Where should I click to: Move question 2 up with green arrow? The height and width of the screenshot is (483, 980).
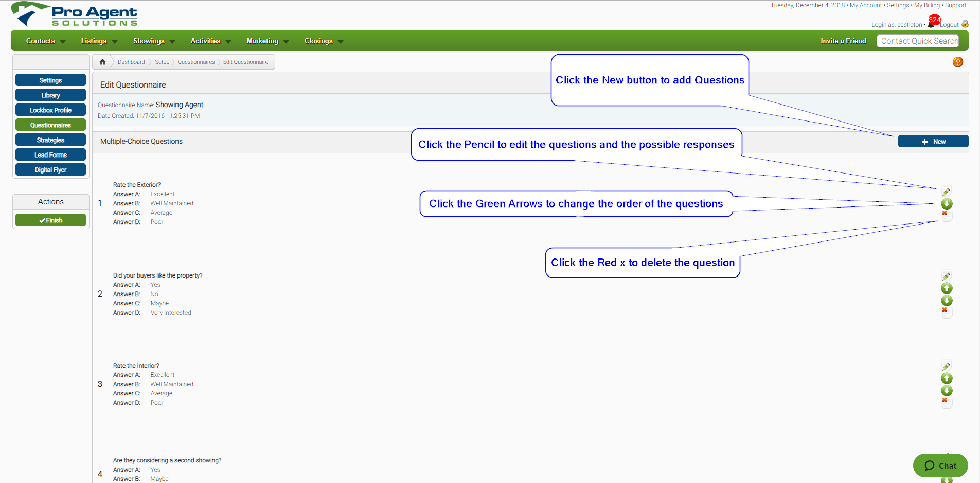pos(947,288)
